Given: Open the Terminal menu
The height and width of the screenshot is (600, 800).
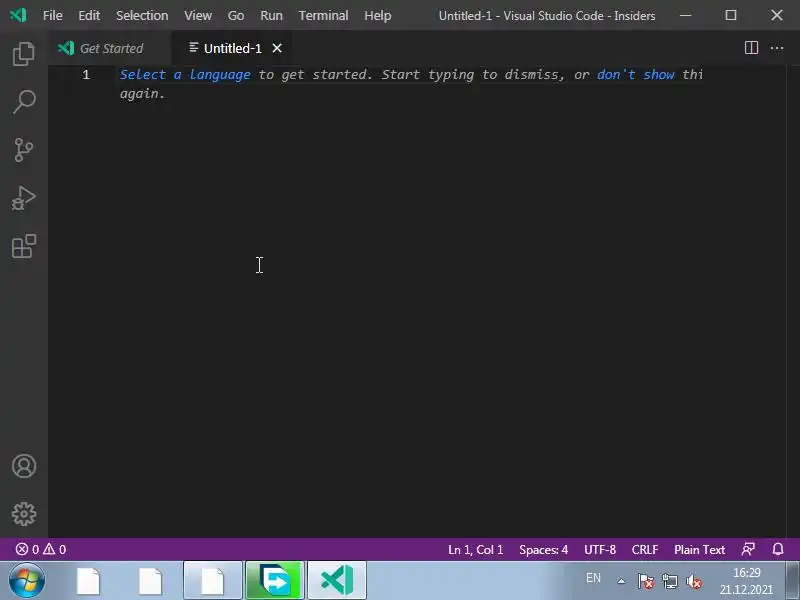Looking at the screenshot, I should (323, 15).
